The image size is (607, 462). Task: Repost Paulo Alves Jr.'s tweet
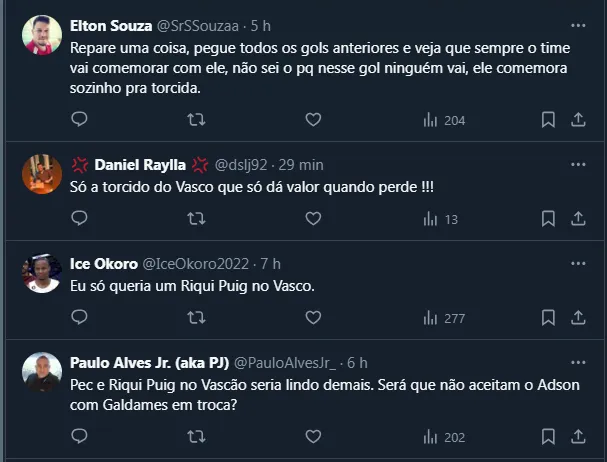pyautogui.click(x=197, y=436)
